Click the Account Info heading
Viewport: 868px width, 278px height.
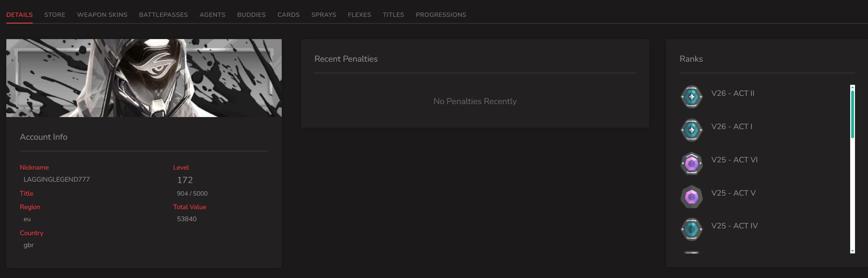click(x=43, y=137)
